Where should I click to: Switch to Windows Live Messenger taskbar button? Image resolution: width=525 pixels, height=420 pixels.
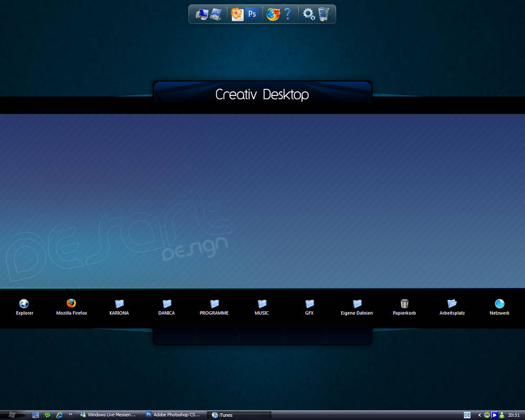click(108, 415)
